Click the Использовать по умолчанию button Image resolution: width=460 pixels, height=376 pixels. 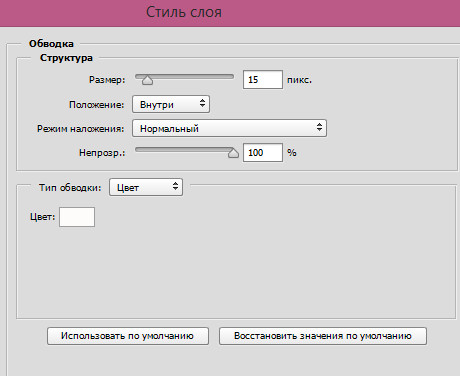(128, 336)
